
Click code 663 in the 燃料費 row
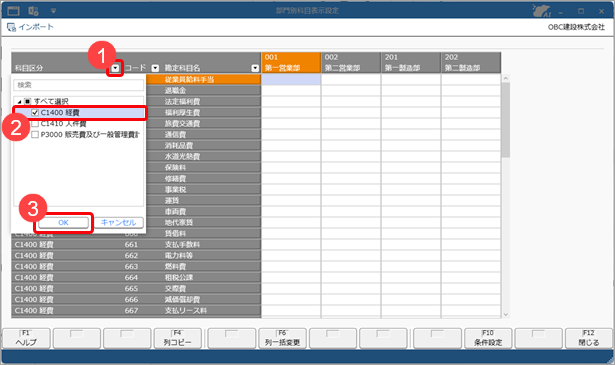(131, 267)
